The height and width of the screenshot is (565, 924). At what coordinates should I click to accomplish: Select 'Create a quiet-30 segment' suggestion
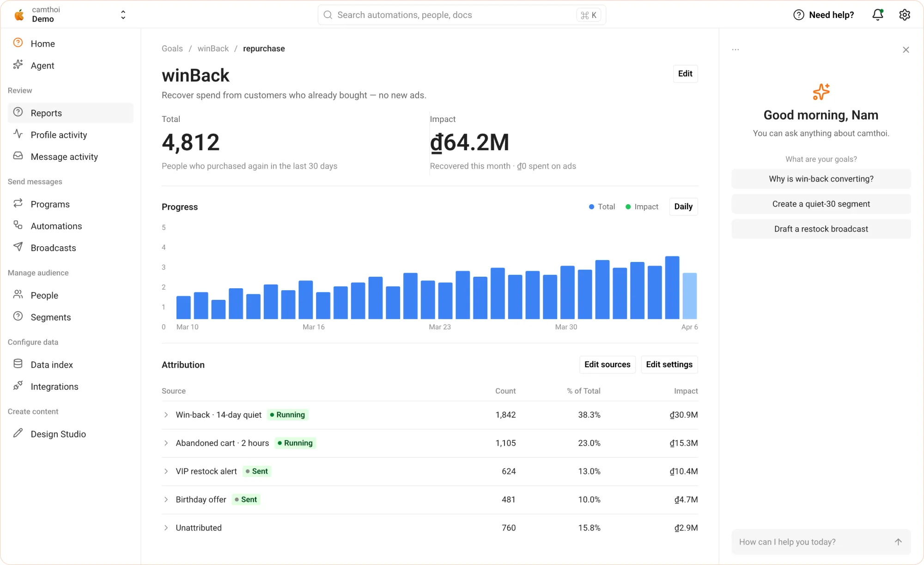pos(821,204)
